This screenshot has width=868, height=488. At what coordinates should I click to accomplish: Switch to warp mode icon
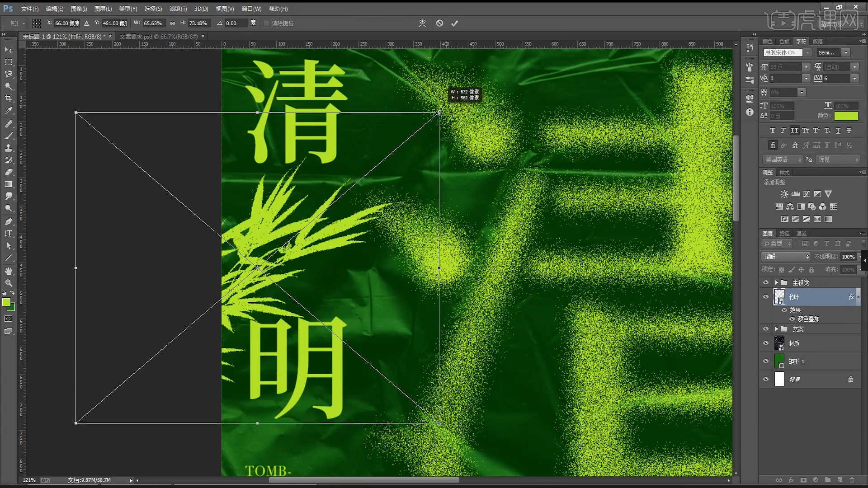pos(422,23)
